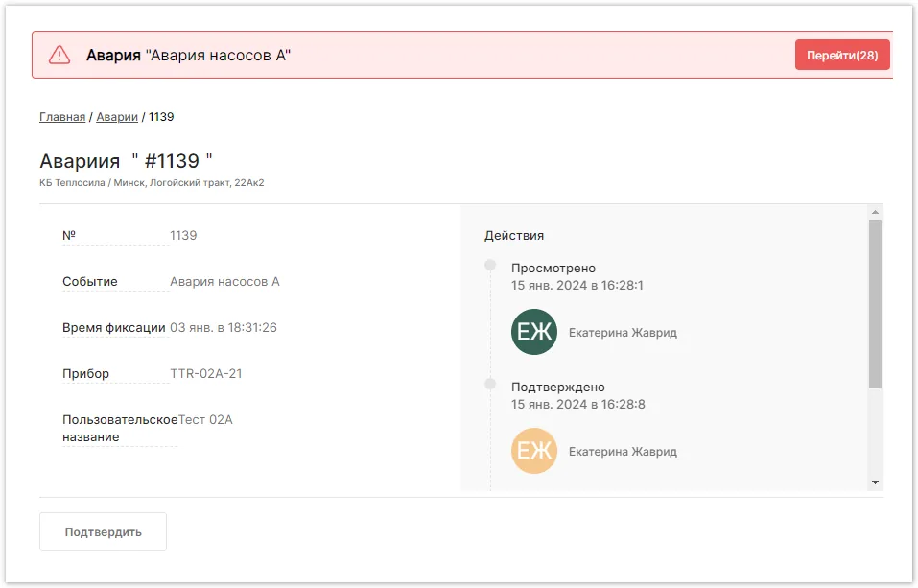Click the scroll-up arrow in the Действия panel
The height and width of the screenshot is (588, 918).
click(875, 212)
